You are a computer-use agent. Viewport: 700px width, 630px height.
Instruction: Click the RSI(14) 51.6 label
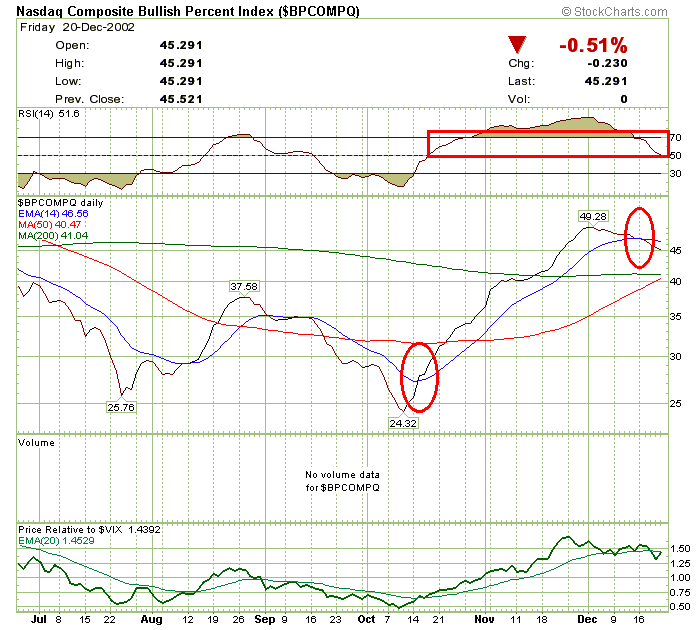pyautogui.click(x=49, y=114)
